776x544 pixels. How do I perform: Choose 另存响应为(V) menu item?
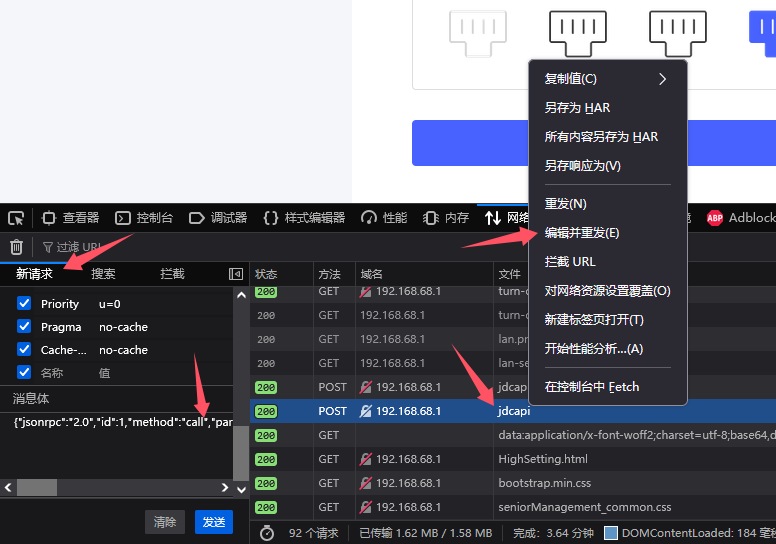point(608,166)
